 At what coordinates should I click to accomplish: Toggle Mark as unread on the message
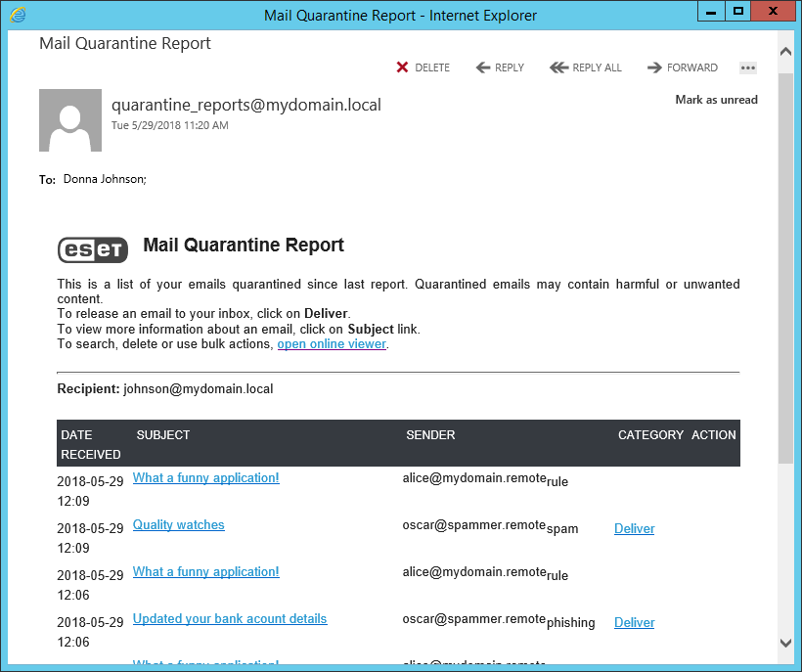pyautogui.click(x=716, y=99)
